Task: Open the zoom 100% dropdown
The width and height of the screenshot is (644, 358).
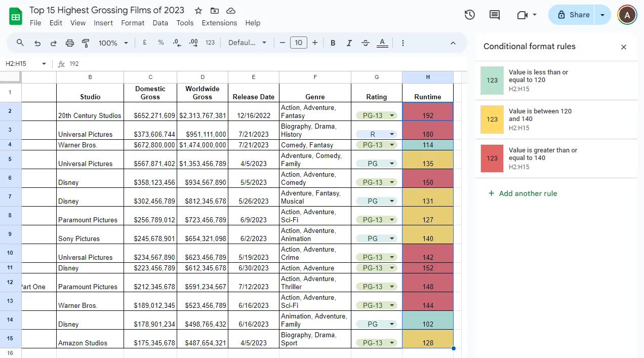Action: coord(113,43)
